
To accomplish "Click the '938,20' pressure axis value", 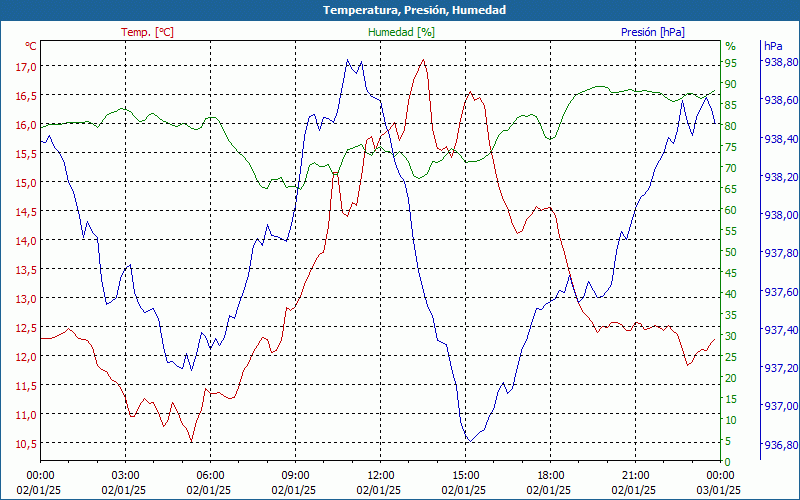I will (780, 177).
